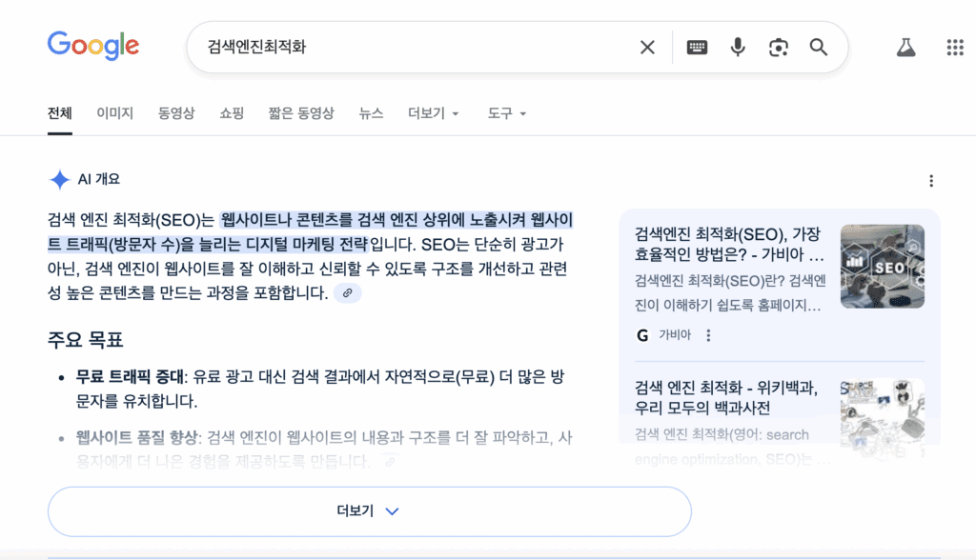
Task: Open the Google apps grid
Action: [955, 48]
